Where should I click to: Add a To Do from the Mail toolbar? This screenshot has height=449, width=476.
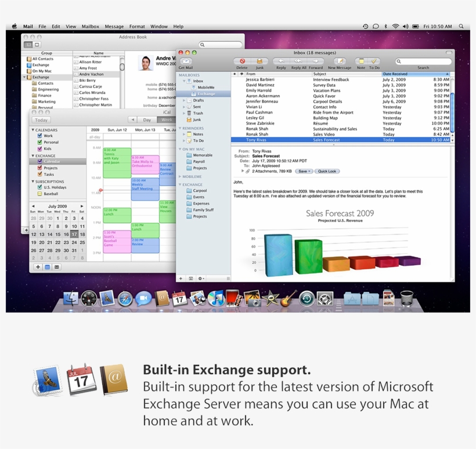pyautogui.click(x=376, y=61)
